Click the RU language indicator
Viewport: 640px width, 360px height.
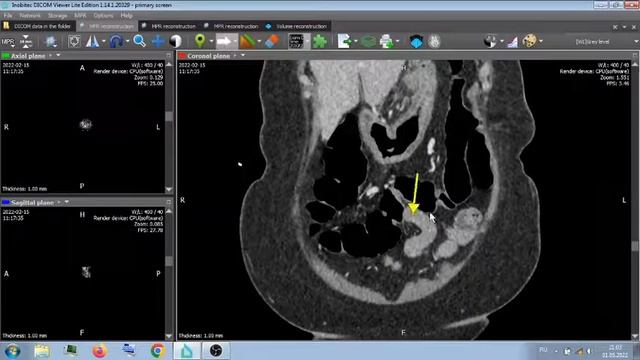(x=543, y=350)
